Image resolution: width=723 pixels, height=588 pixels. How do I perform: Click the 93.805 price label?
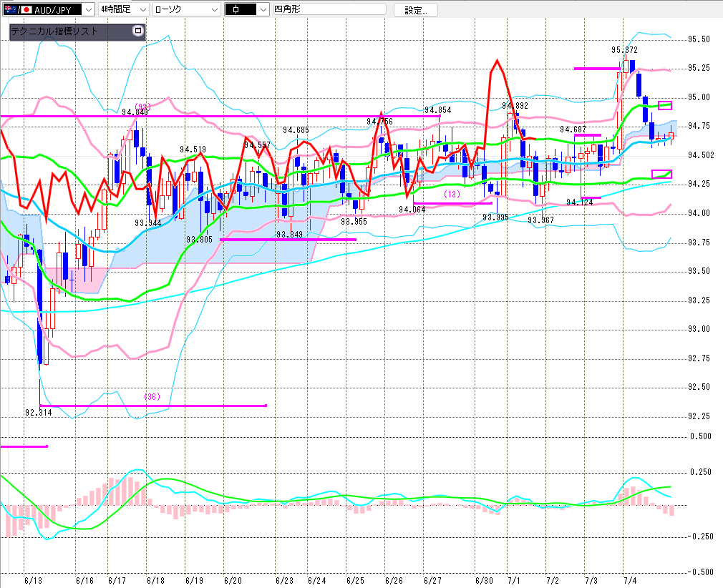pyautogui.click(x=199, y=240)
